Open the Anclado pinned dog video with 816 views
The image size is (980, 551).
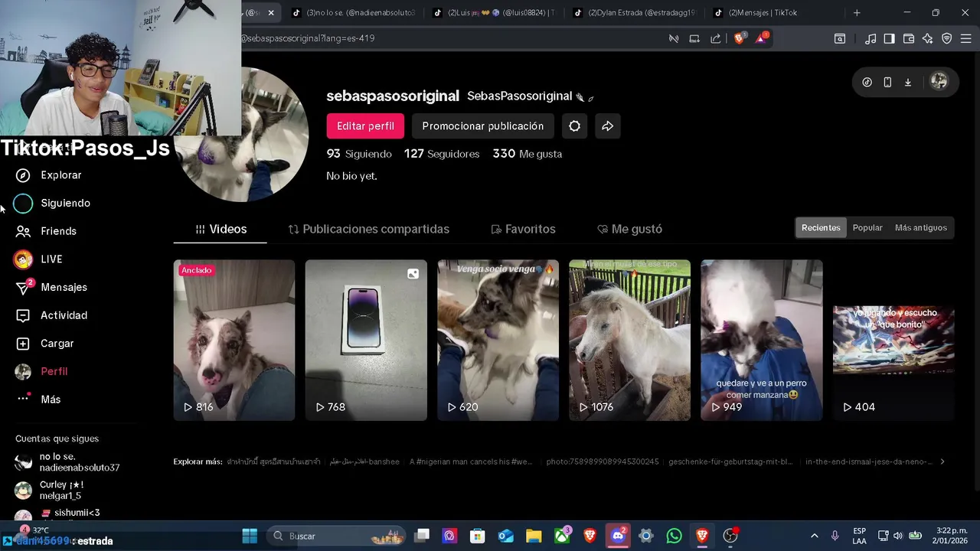tap(234, 341)
